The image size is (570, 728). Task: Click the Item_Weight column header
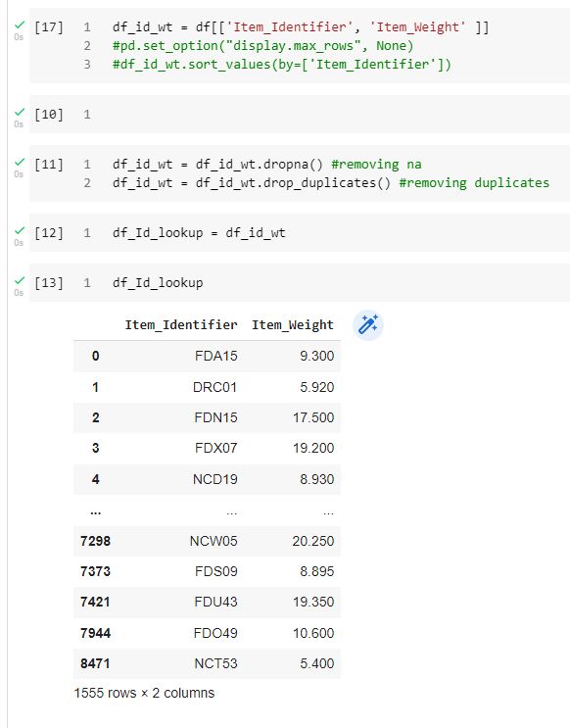click(x=293, y=325)
